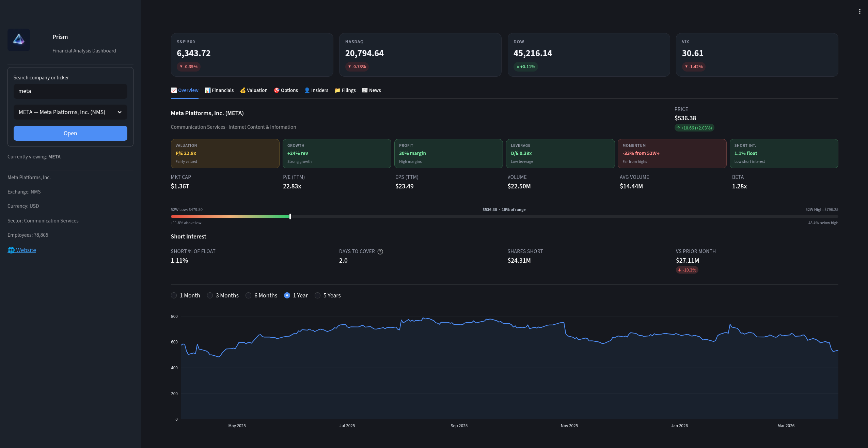The height and width of the screenshot is (448, 868).
Task: Click the 52W Low: $479.80 label
Action: [187, 210]
